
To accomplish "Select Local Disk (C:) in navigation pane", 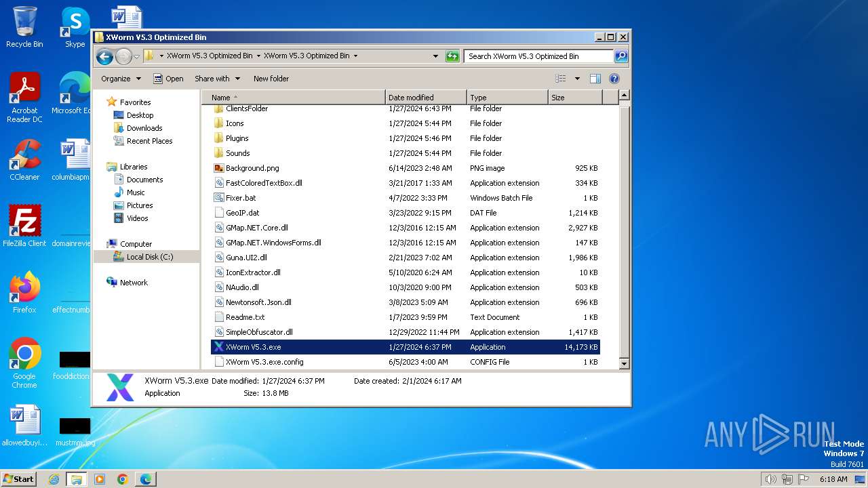I will 149,257.
